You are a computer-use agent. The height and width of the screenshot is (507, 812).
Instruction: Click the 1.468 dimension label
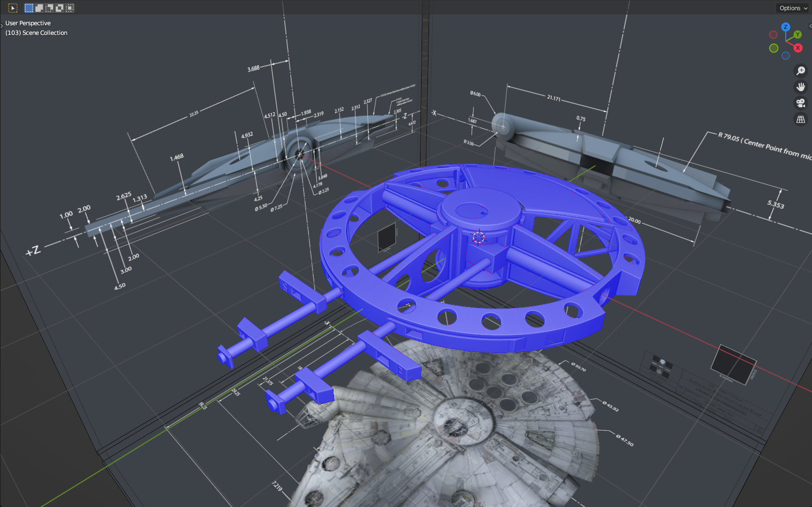tap(176, 157)
